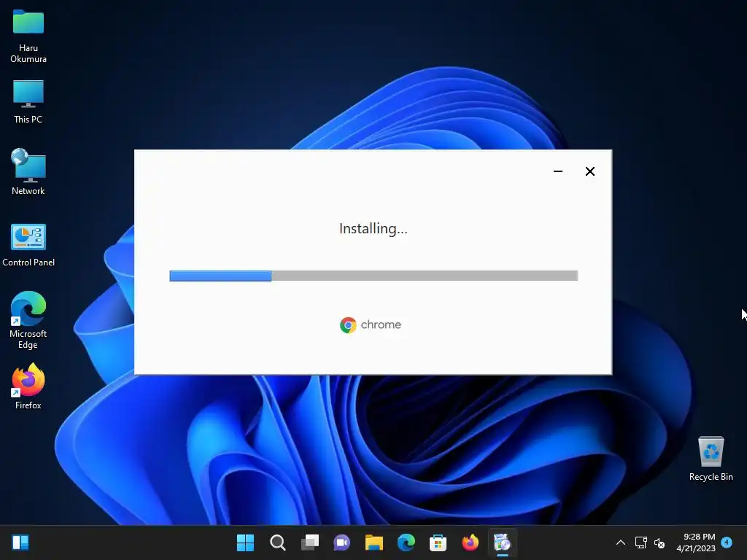
Task: Show hidden icons in system tray
Action: pos(621,542)
